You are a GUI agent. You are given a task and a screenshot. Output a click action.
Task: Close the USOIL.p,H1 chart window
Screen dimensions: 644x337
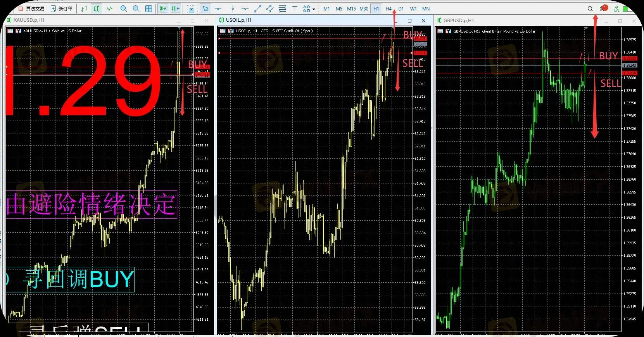[423, 21]
